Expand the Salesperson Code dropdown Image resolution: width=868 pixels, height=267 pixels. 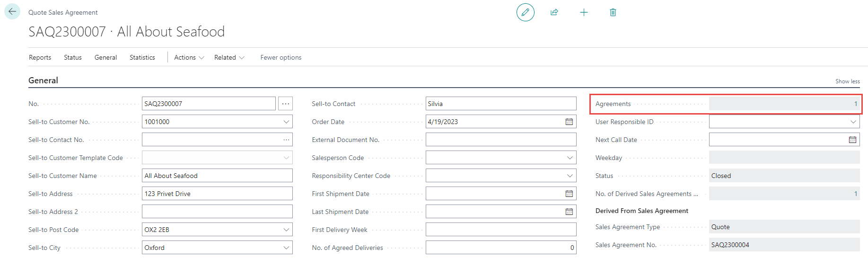click(570, 158)
